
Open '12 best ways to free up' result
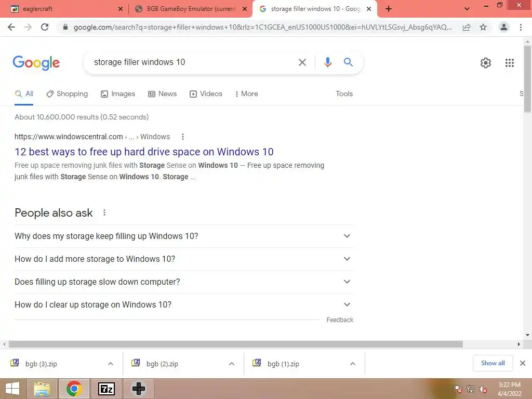click(144, 152)
